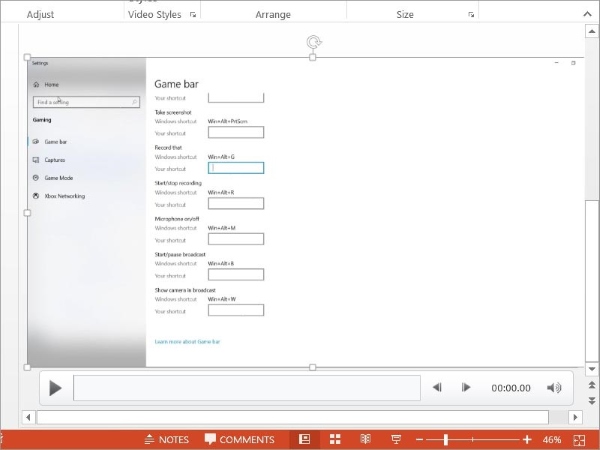Viewport: 600px width, 450px height.
Task: Click the 46% zoom level button
Action: point(552,439)
